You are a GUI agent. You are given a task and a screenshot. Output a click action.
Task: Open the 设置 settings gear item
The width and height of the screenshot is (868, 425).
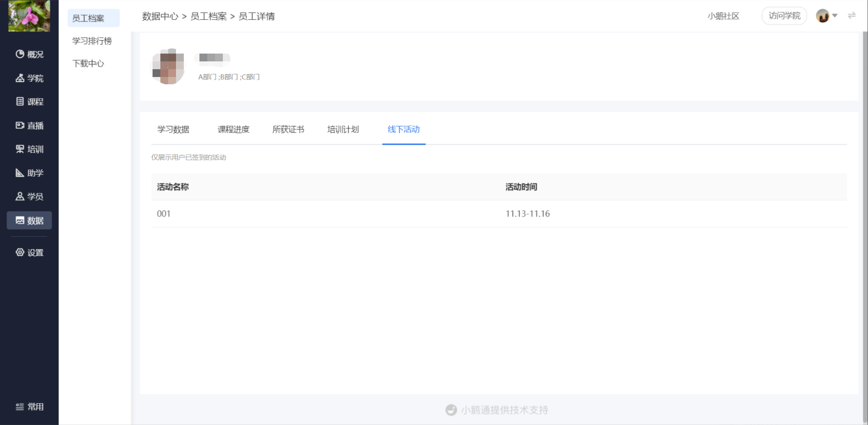[x=29, y=252]
